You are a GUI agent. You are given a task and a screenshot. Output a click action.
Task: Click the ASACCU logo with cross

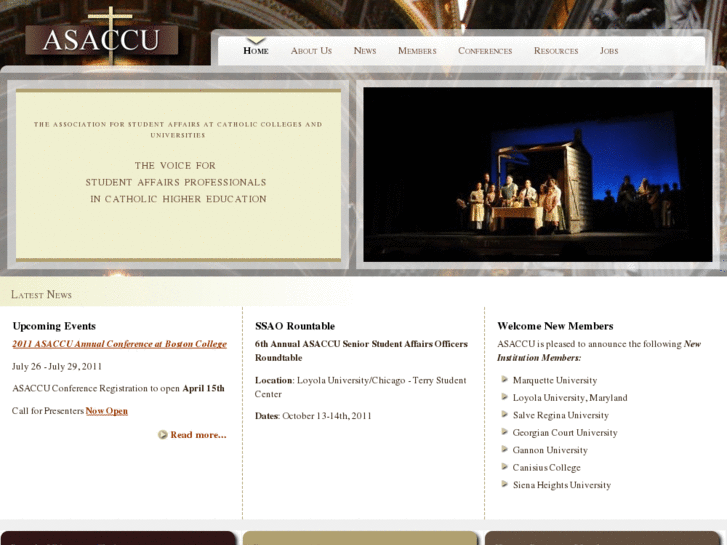(102, 36)
